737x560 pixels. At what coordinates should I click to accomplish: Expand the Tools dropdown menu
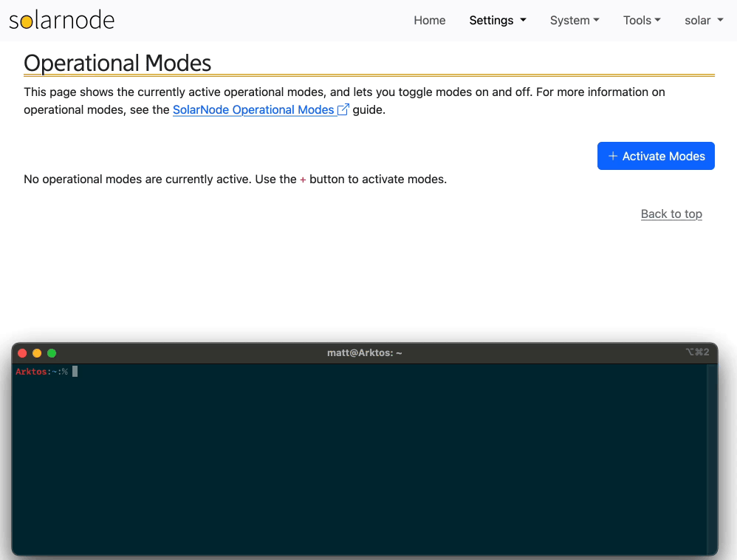(642, 20)
